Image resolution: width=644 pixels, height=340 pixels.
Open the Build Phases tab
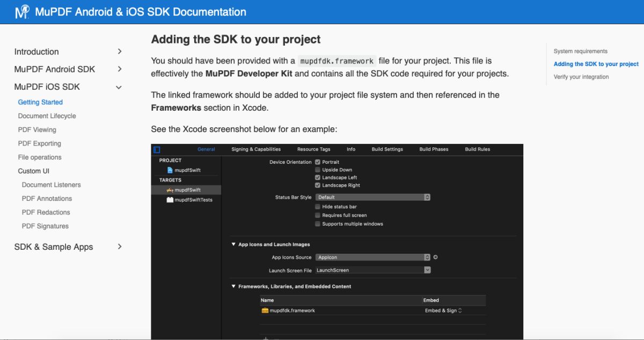434,149
